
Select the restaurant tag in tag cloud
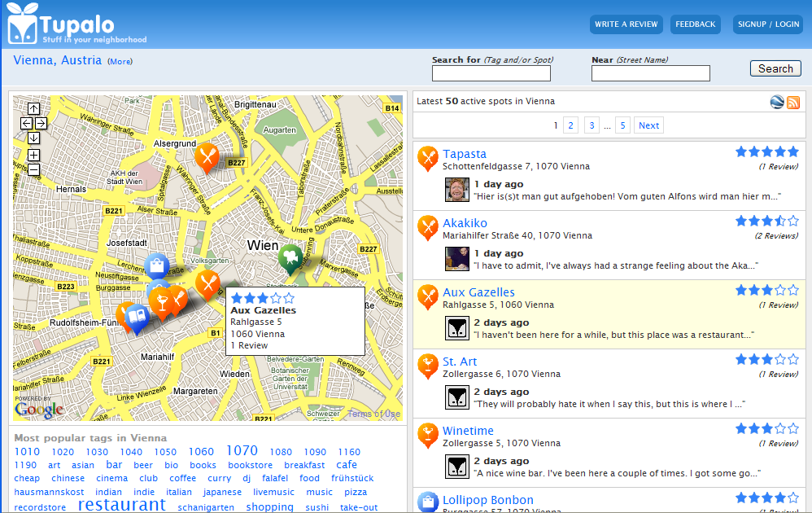click(x=122, y=505)
